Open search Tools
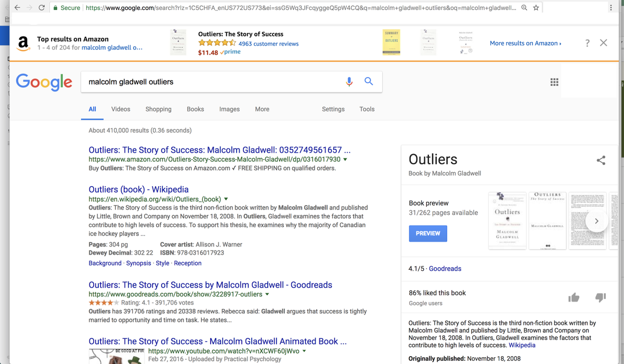624x364 pixels. tap(367, 109)
